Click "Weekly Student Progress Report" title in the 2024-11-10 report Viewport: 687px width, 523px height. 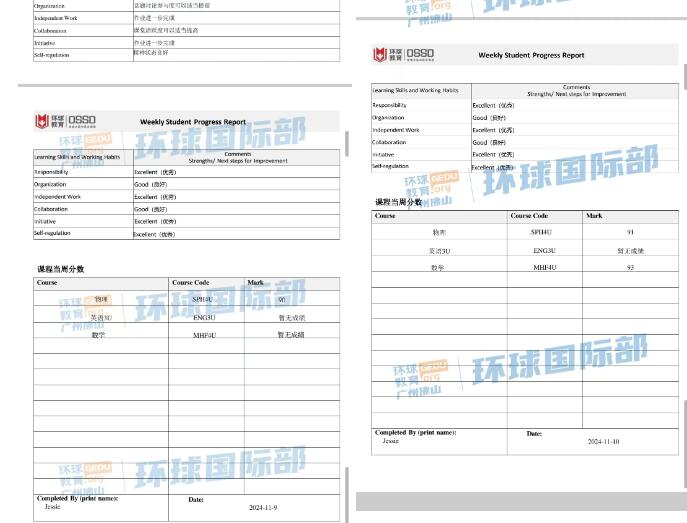click(531, 55)
